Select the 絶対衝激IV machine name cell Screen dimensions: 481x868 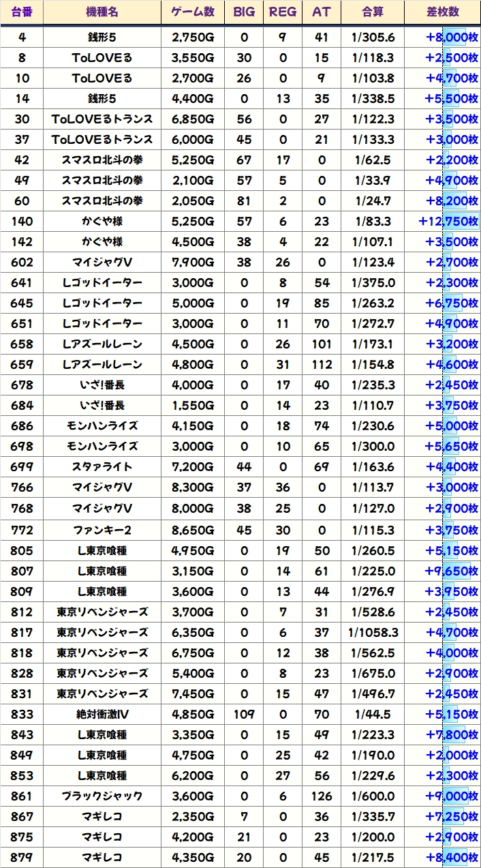coord(102,715)
